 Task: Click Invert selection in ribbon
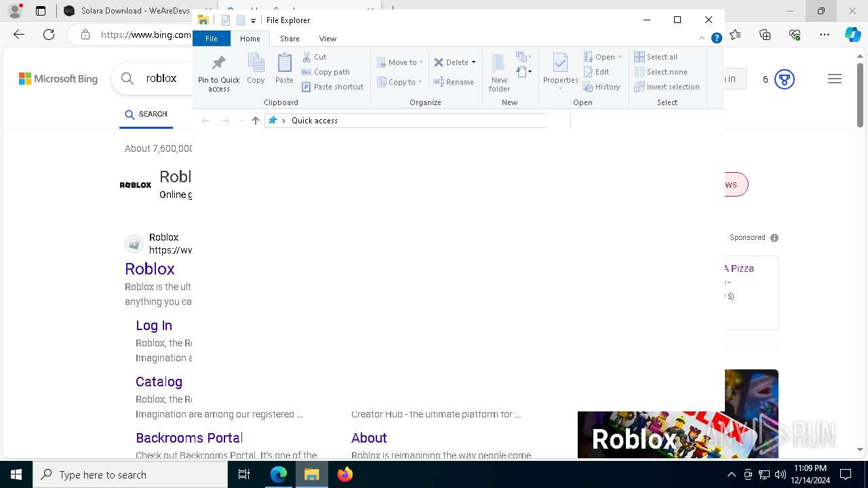[x=667, y=87]
